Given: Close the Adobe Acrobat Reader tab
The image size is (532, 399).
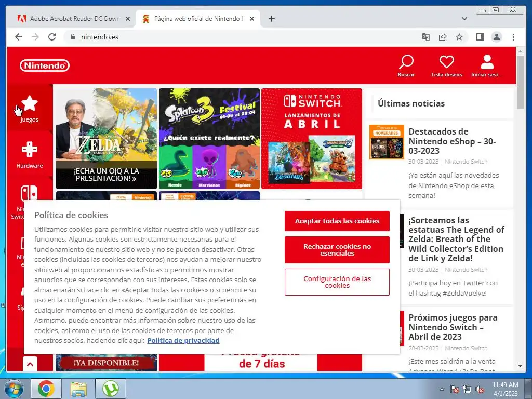Looking at the screenshot, I should click(x=128, y=19).
